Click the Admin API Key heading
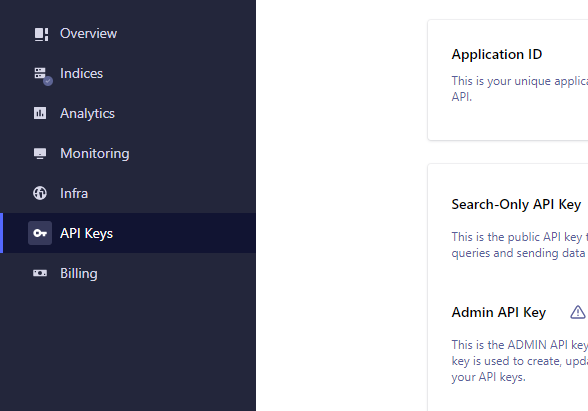588x411 pixels. tap(499, 312)
